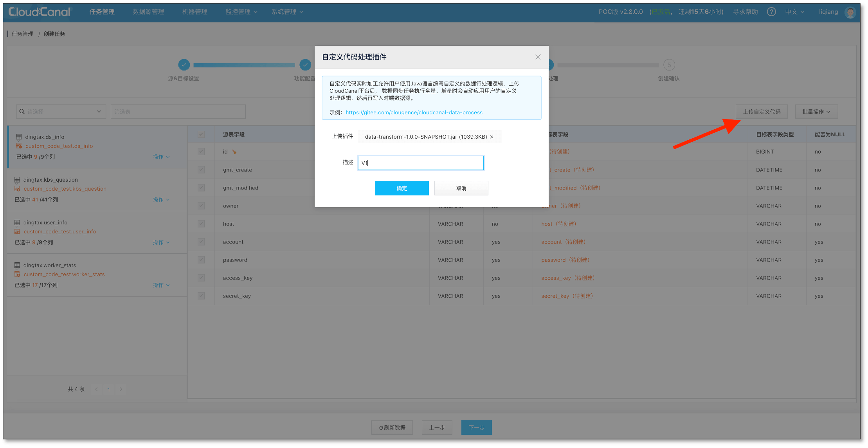
Task: Click the liqiang user avatar
Action: 850,12
